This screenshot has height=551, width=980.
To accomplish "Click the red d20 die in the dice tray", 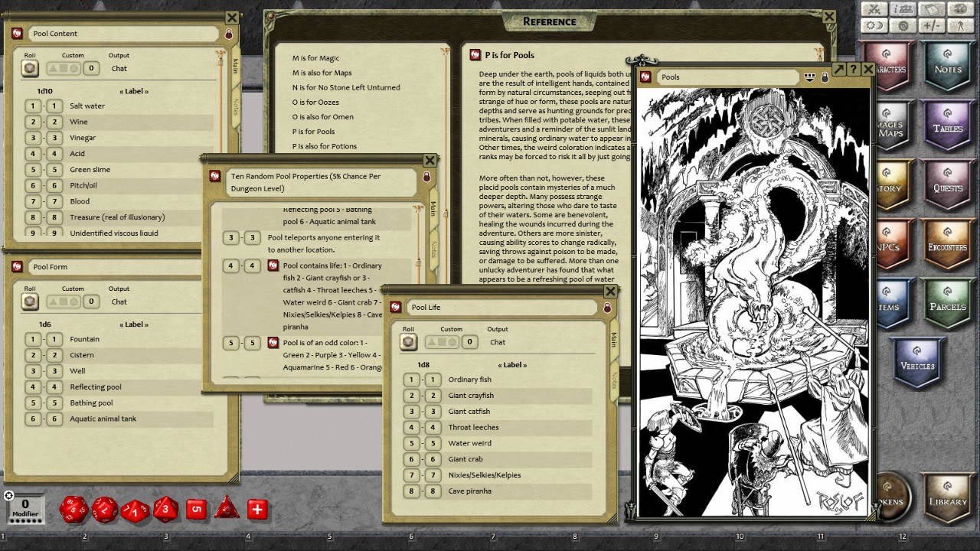I will click(x=73, y=510).
